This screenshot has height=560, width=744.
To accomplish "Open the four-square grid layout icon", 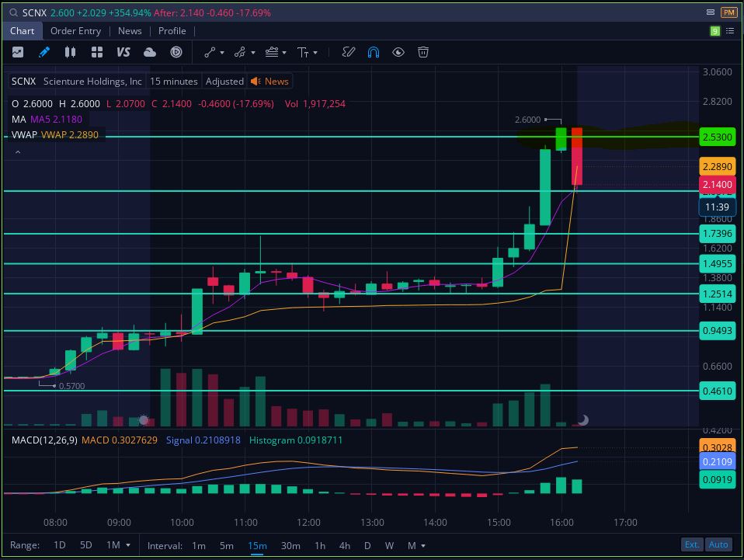I will pyautogui.click(x=97, y=52).
